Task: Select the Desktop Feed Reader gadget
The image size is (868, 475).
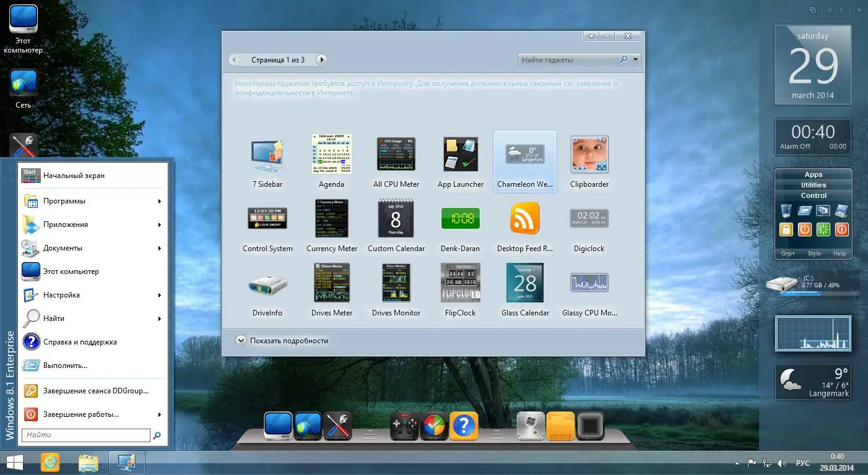Action: pos(525,218)
